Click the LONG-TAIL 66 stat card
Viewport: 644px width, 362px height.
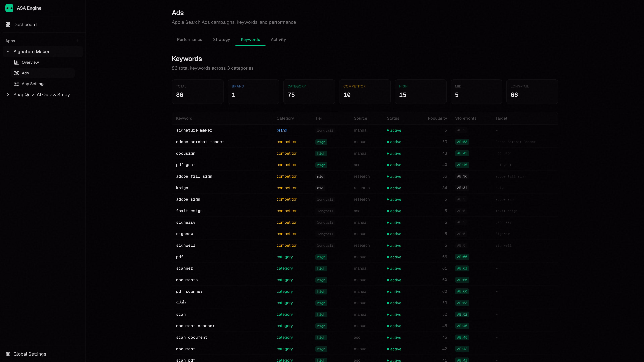tap(532, 92)
